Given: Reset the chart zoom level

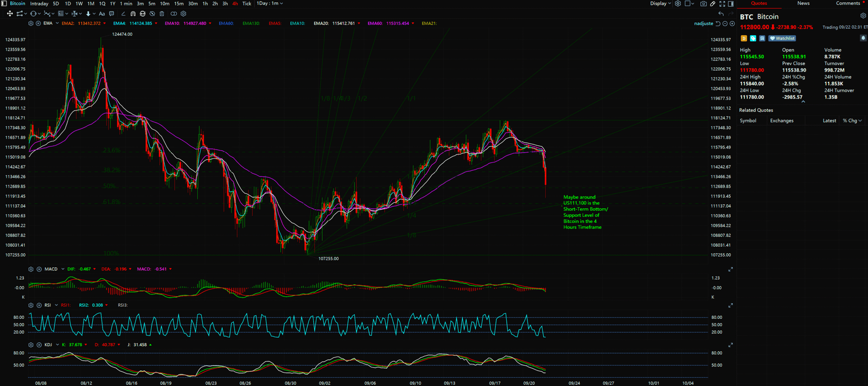Looking at the screenshot, I should point(718,24).
